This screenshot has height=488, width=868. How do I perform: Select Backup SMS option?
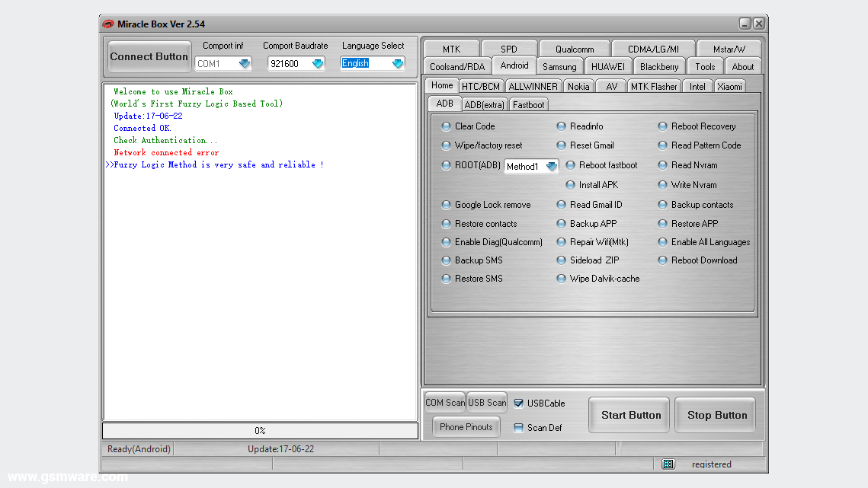point(446,260)
